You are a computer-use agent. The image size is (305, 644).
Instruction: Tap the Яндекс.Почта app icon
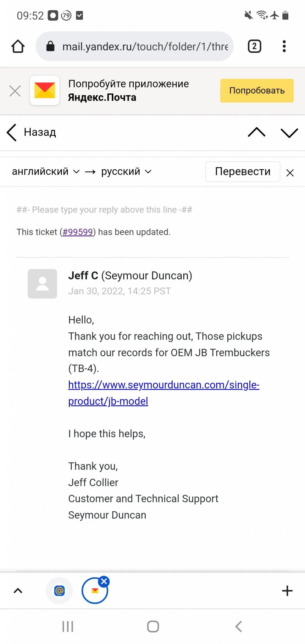(x=45, y=91)
